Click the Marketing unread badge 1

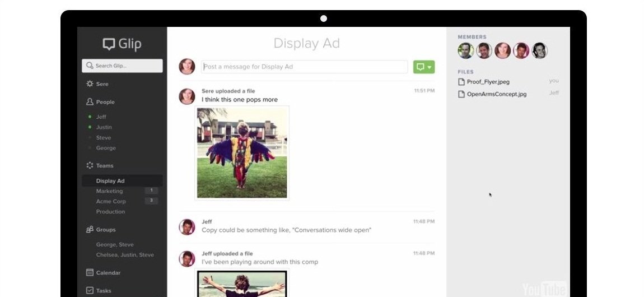click(x=151, y=191)
